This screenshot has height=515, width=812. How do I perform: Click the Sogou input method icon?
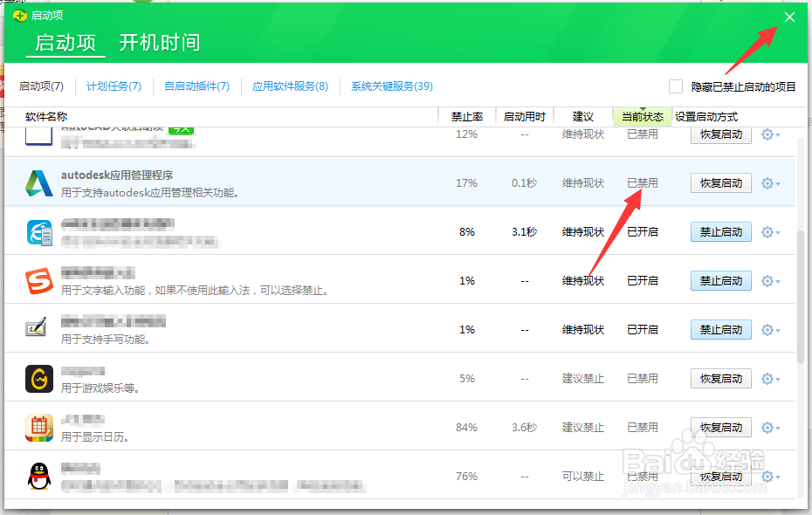pos(38,280)
